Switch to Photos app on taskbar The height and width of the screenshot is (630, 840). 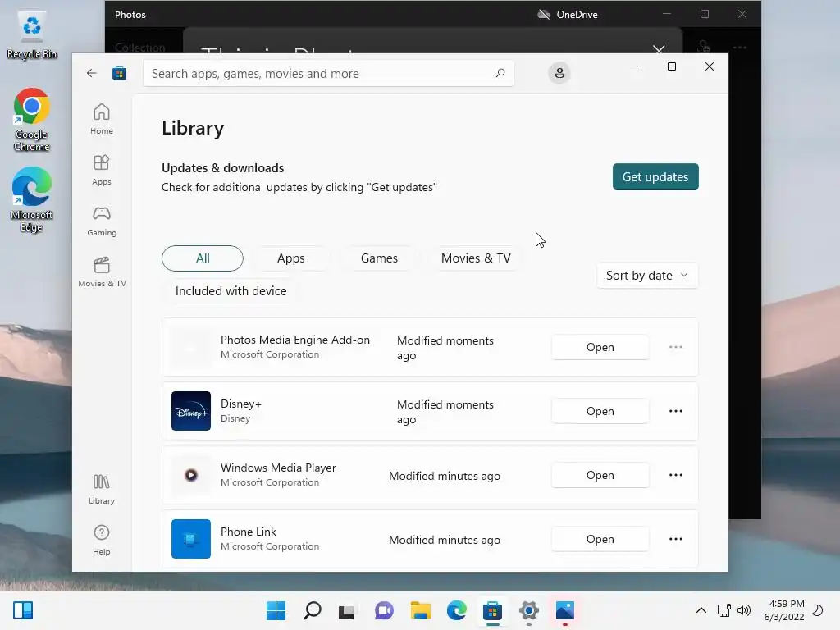565,610
